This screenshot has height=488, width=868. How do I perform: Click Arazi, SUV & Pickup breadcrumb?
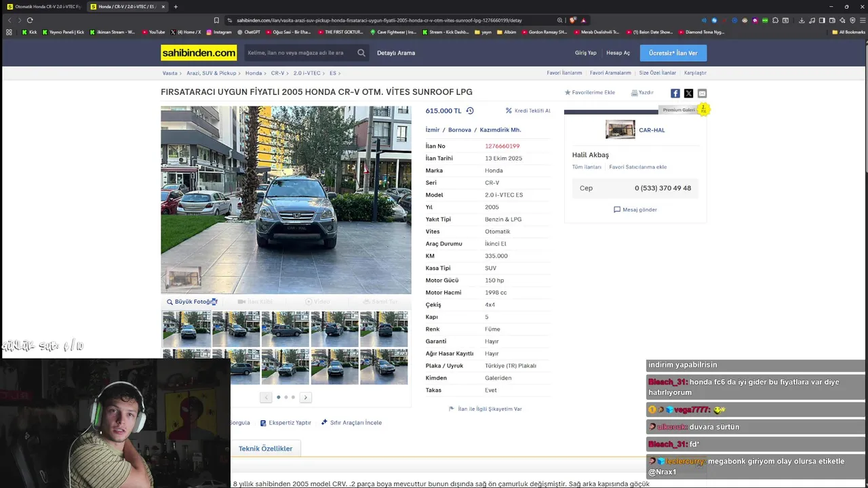pos(212,73)
